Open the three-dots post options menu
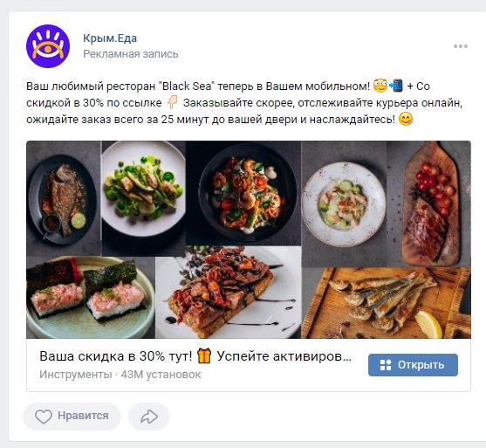The height and width of the screenshot is (448, 486). [461, 46]
